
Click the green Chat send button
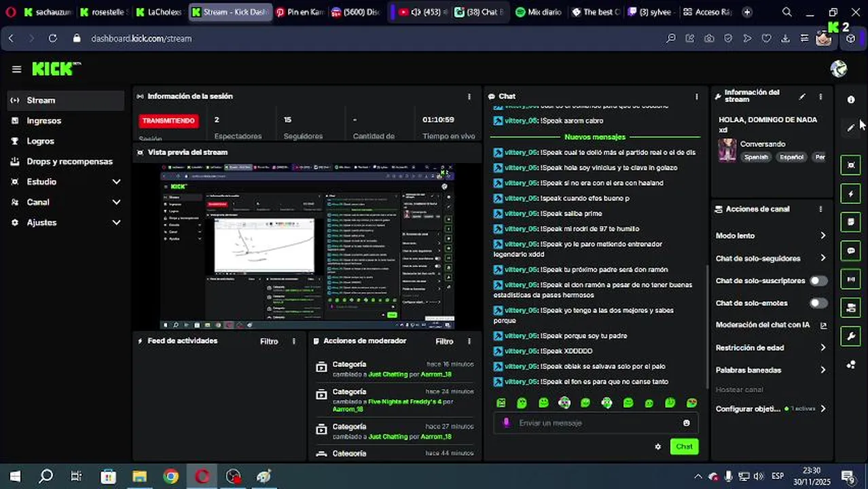(684, 446)
